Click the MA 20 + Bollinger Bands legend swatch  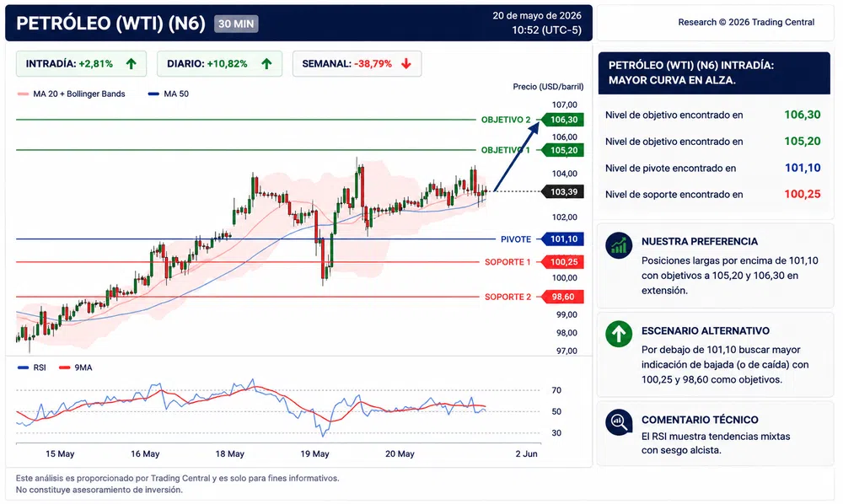[23, 94]
